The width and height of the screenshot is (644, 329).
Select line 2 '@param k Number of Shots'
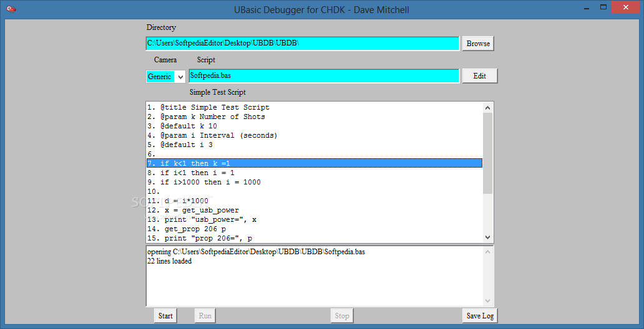click(315, 117)
